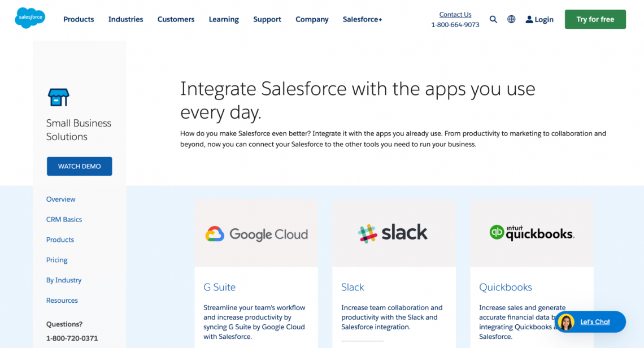Click the Salesforce cloud logo
This screenshot has width=644, height=348.
tap(30, 19)
